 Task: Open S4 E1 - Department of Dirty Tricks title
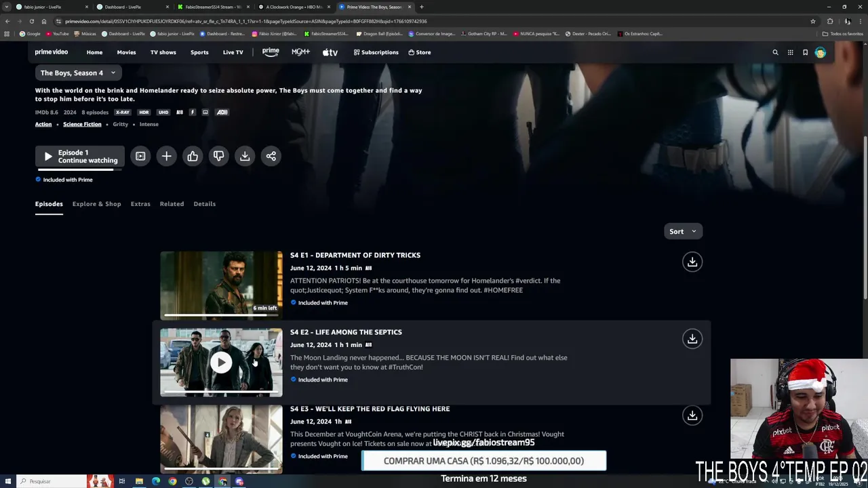click(x=355, y=256)
